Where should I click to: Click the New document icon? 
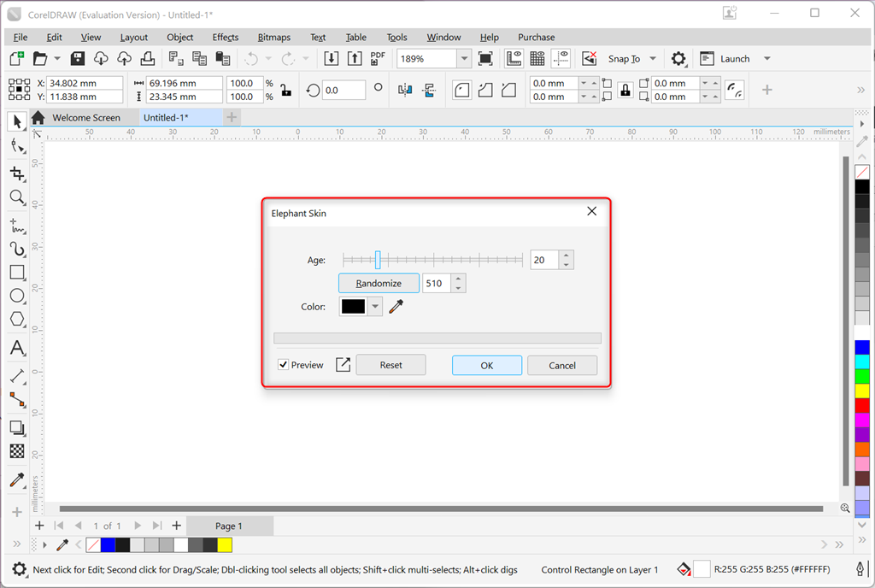click(x=17, y=59)
